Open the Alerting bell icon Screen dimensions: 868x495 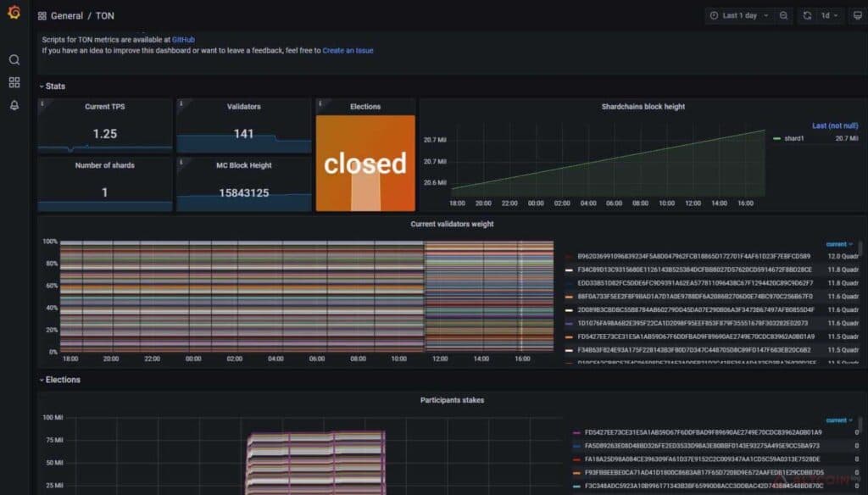click(x=14, y=105)
